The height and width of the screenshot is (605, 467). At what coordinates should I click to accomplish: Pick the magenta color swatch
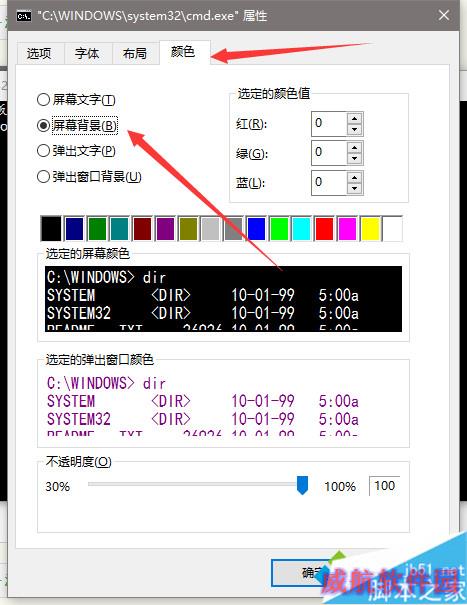[347, 229]
